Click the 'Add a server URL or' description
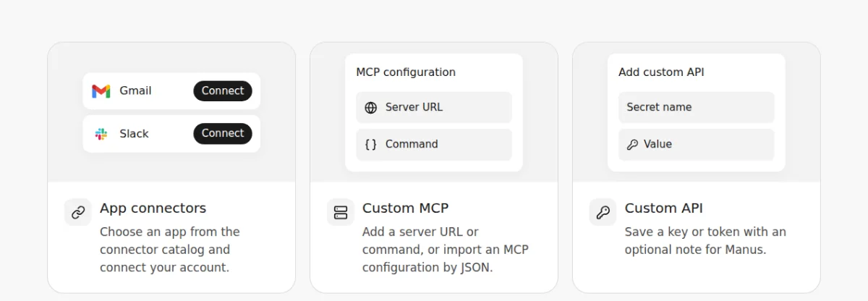Image resolution: width=868 pixels, height=301 pixels. 446,250
